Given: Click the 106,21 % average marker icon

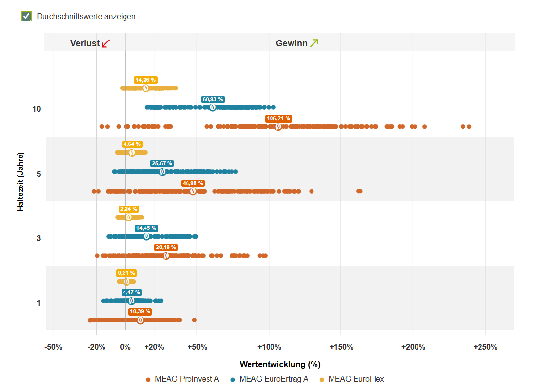Looking at the screenshot, I should 278,127.
